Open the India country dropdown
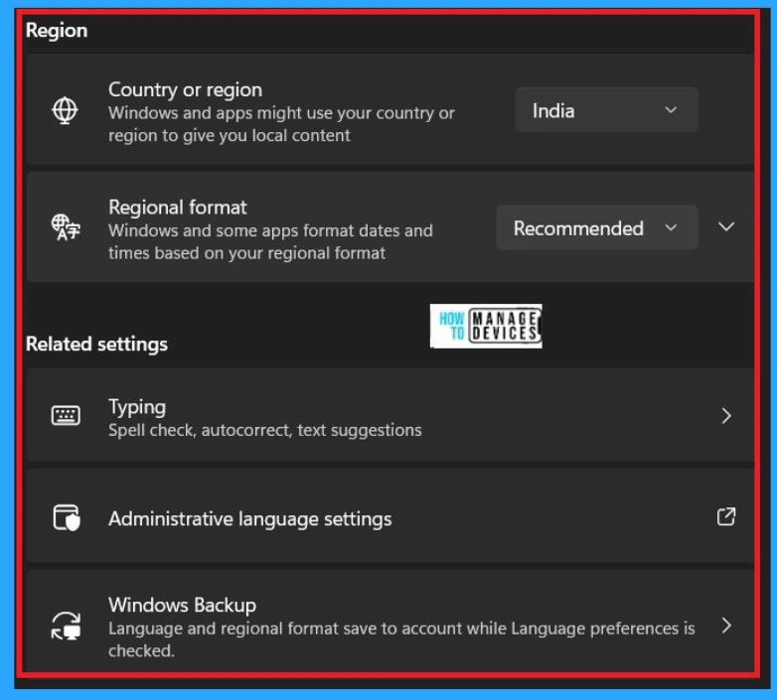The image size is (777, 700). 606,110
